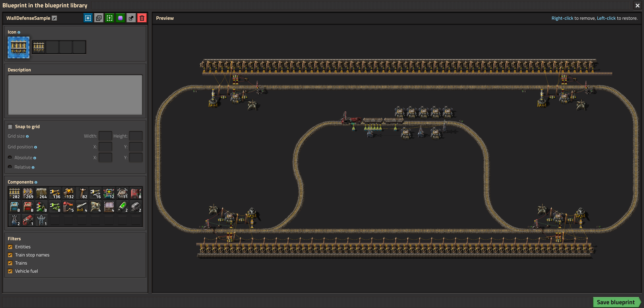Click the info icon beside Grid size

27,136
